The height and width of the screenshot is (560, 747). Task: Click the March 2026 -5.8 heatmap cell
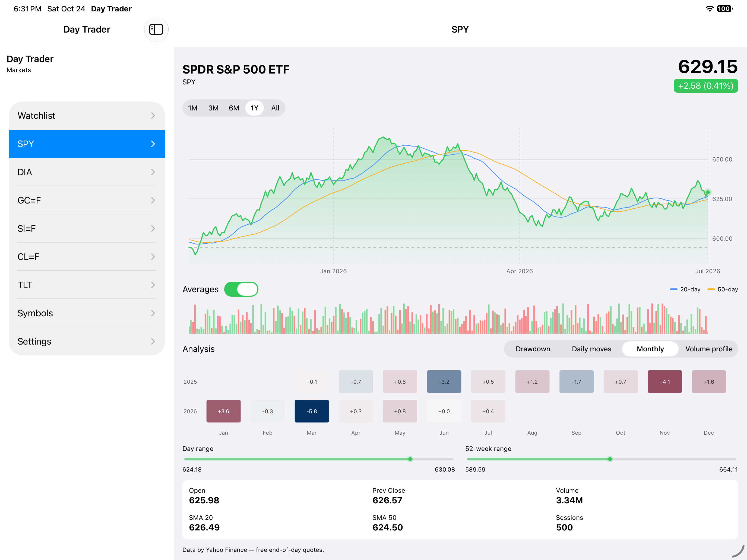coord(312,411)
